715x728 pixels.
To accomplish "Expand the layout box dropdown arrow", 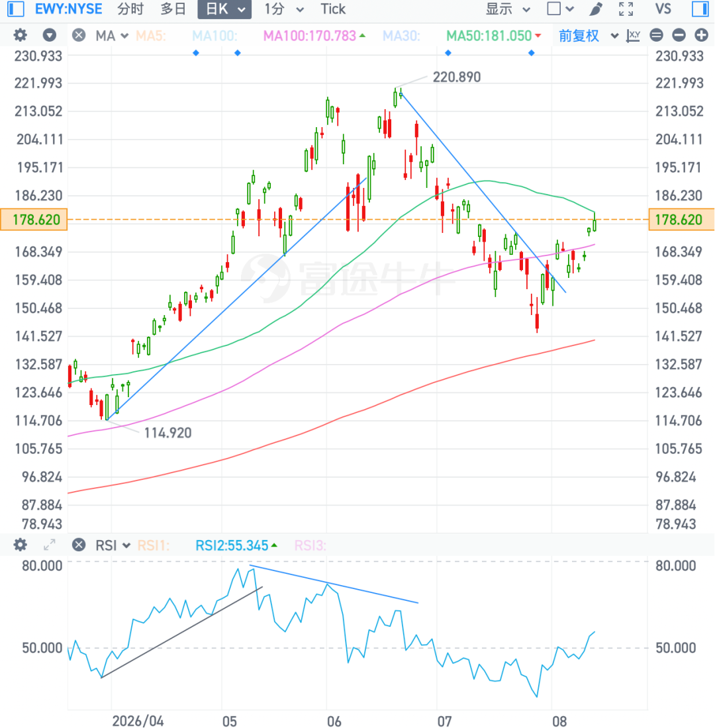I will 570,9.
